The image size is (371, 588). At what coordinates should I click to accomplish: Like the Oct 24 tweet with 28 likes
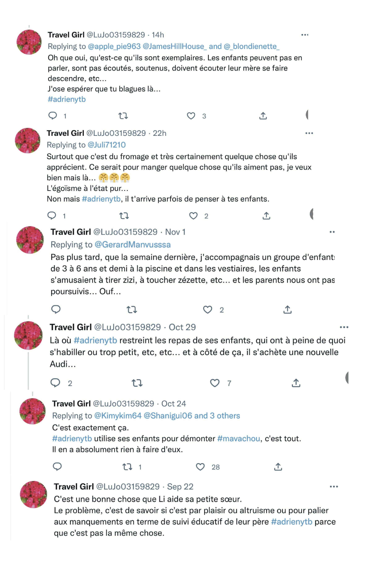pyautogui.click(x=200, y=467)
